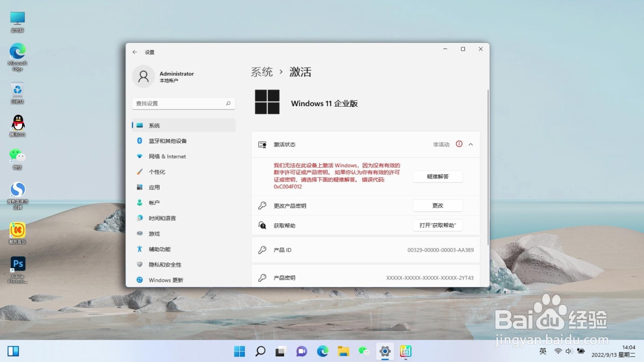The height and width of the screenshot is (362, 644).
Task: Open 辅助功能 settings page
Action: pos(184,249)
